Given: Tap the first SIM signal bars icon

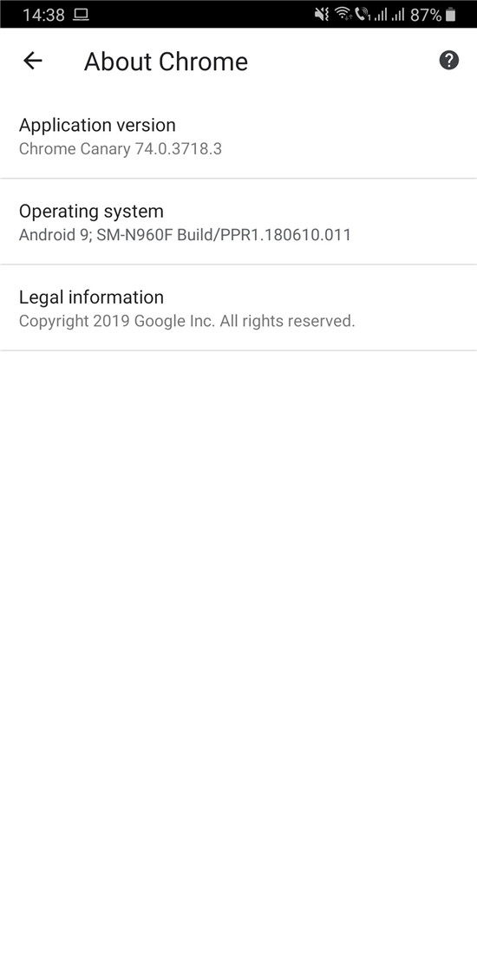Looking at the screenshot, I should [381, 15].
